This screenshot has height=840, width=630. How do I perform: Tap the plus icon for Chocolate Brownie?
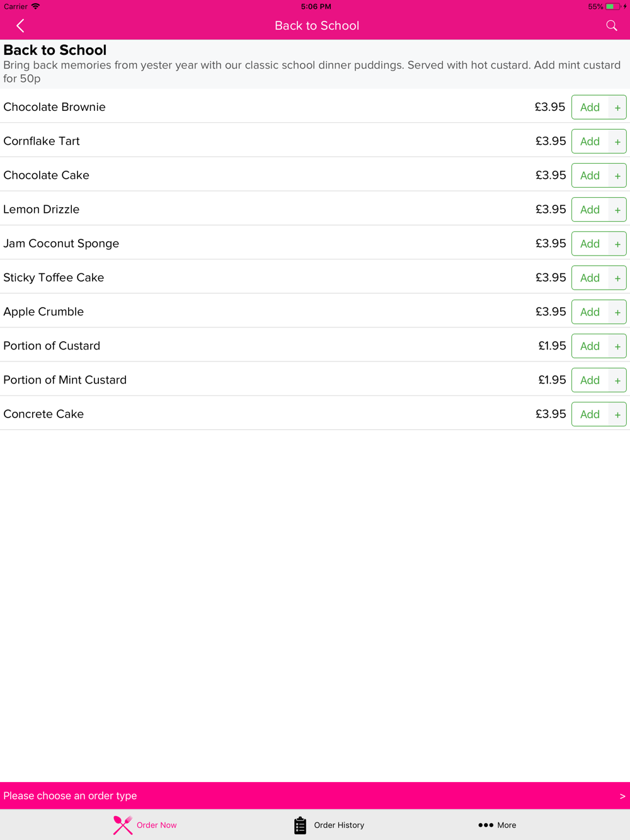click(x=617, y=108)
